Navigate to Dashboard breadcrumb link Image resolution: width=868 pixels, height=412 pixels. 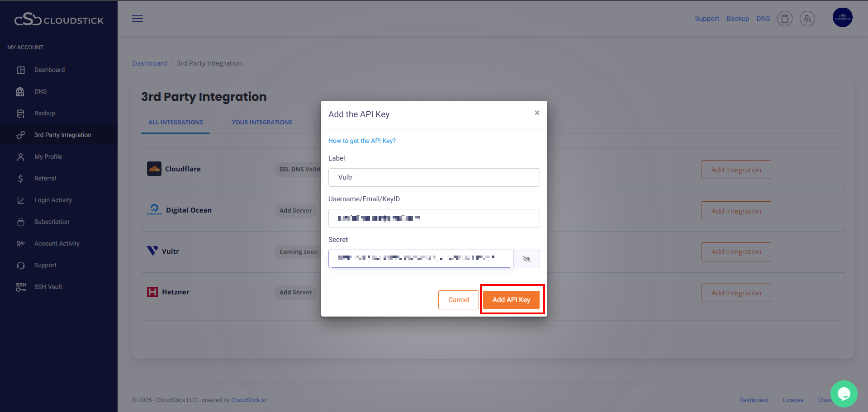pyautogui.click(x=149, y=63)
